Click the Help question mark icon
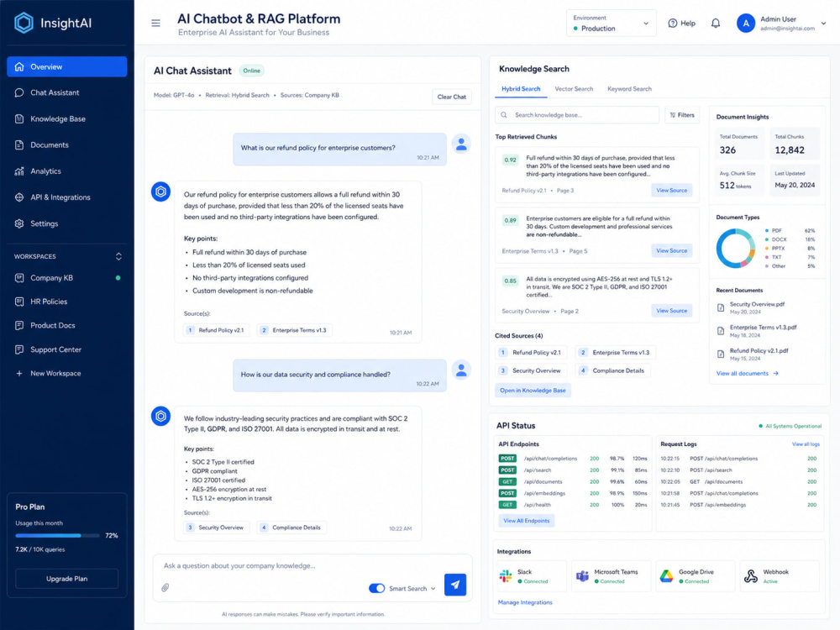 (672, 23)
